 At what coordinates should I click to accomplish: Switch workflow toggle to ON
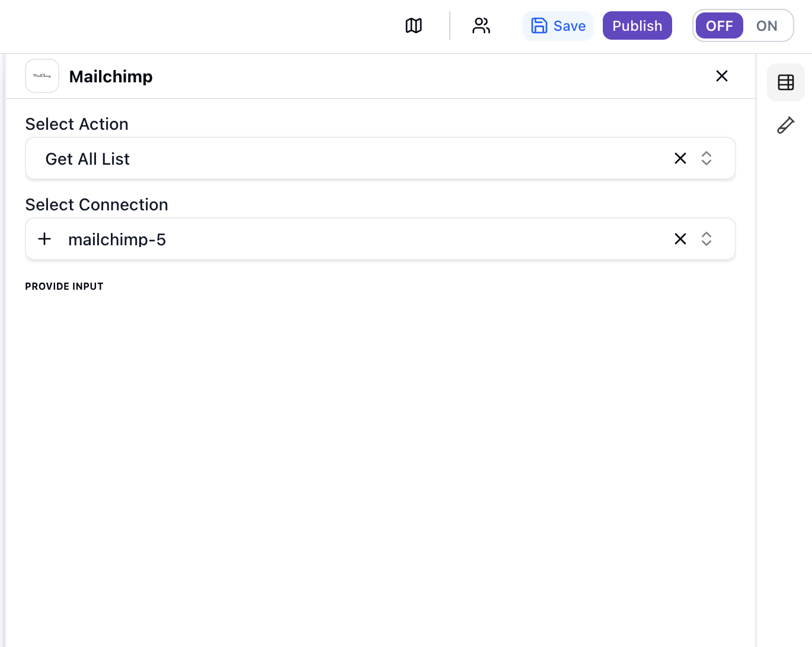pos(766,25)
